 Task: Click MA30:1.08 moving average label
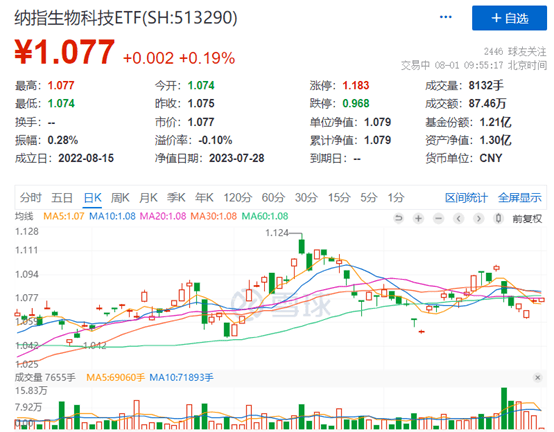(x=214, y=216)
